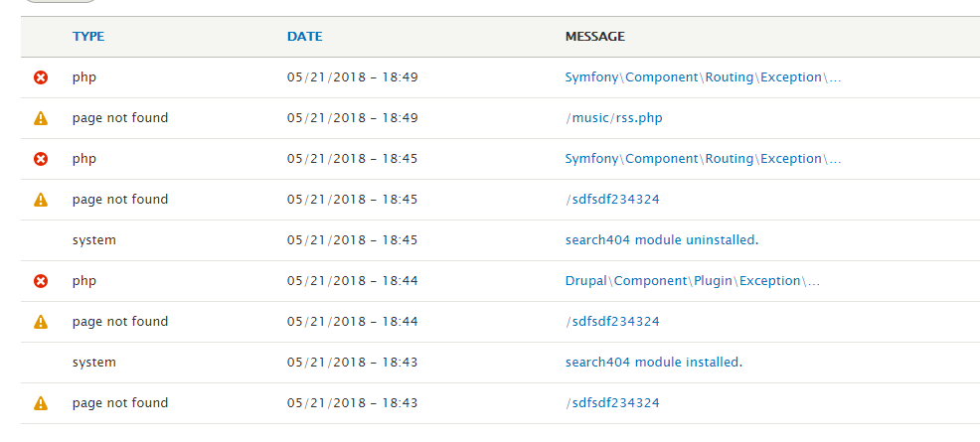Click error icon on 18:49 php row
Image resolution: width=980 pixels, height=442 pixels.
[41, 77]
